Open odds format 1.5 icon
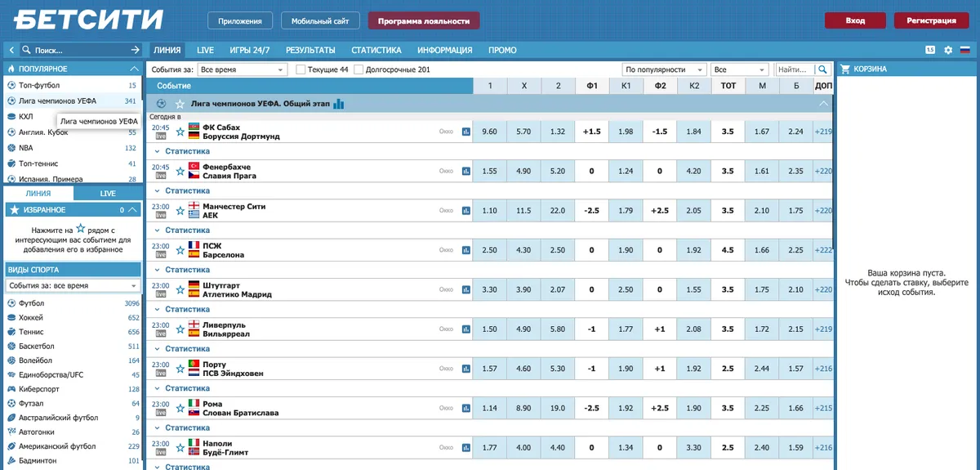Image resolution: width=980 pixels, height=470 pixels. tap(930, 50)
